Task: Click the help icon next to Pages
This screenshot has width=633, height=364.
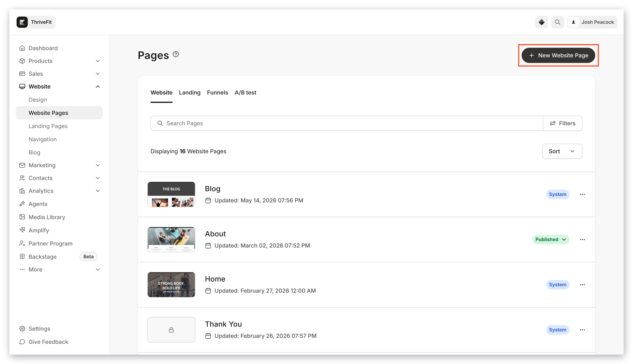Action: [176, 54]
